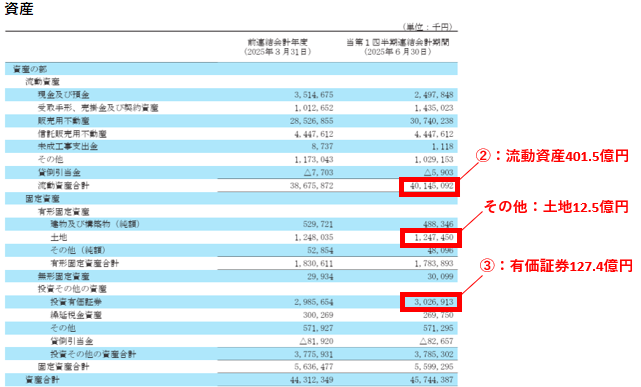
Task: Click the 固定資産合計 value 5,599,295
Action: (434, 367)
